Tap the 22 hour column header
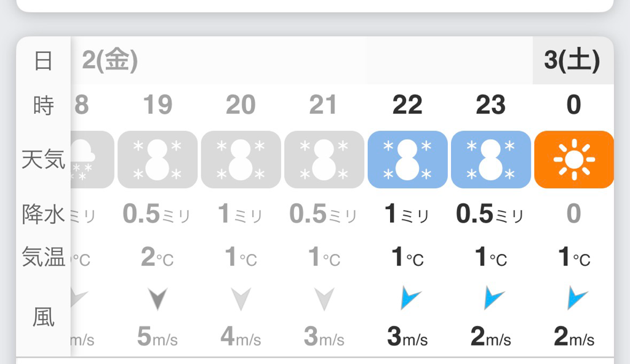The image size is (630, 364). pyautogui.click(x=407, y=105)
